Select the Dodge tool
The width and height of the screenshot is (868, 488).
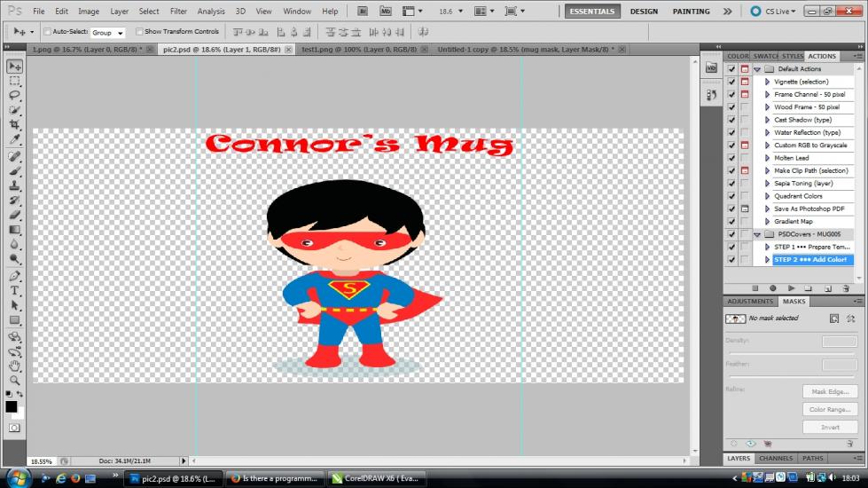click(x=14, y=258)
